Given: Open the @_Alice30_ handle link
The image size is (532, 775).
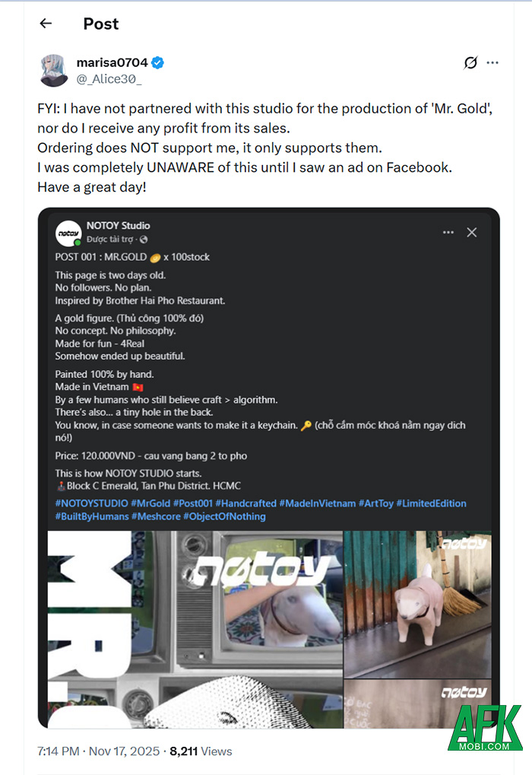Looking at the screenshot, I should click(109, 78).
